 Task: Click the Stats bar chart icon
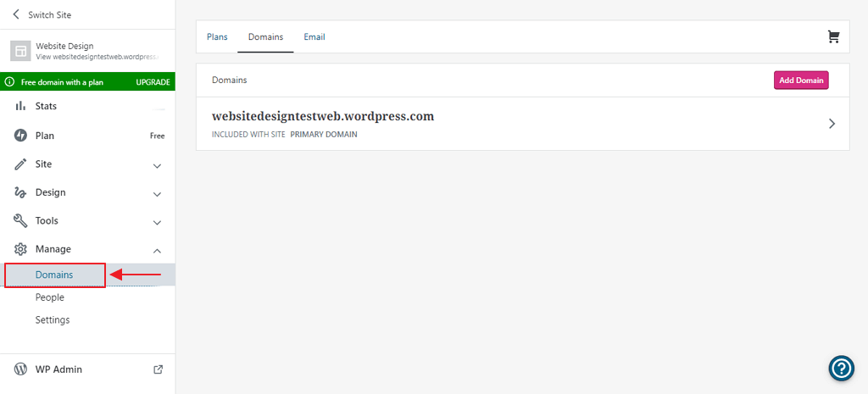(20, 106)
